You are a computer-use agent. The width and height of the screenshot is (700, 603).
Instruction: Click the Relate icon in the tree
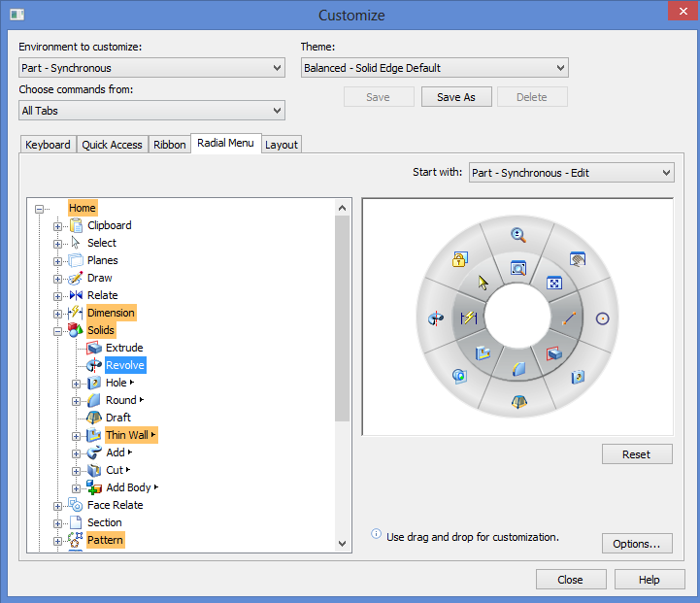coord(76,295)
